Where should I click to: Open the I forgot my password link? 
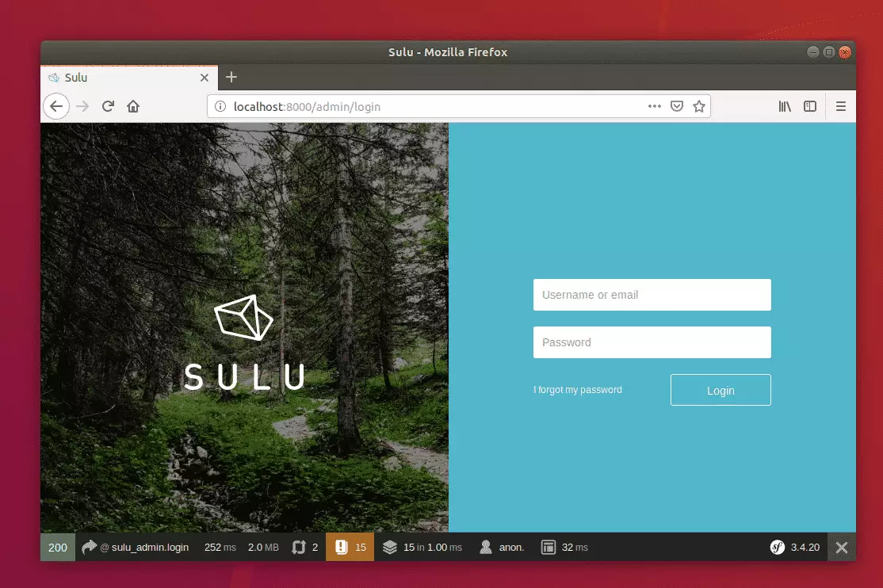[x=578, y=390]
